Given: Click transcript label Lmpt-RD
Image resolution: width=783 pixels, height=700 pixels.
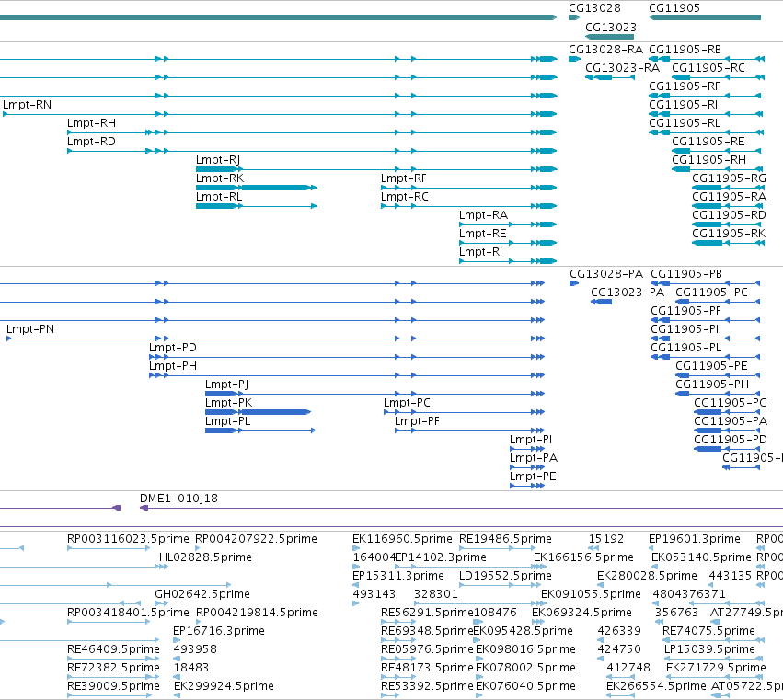Looking at the screenshot, I should 91,142.
